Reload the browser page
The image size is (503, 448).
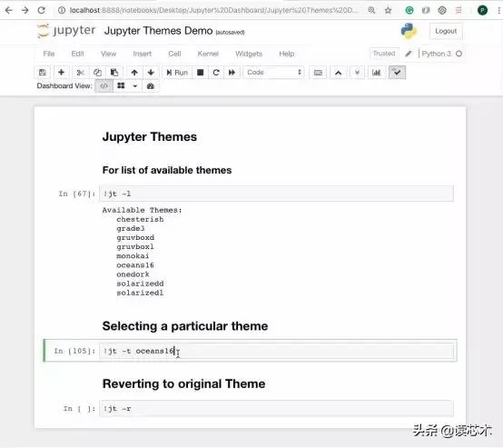point(42,10)
